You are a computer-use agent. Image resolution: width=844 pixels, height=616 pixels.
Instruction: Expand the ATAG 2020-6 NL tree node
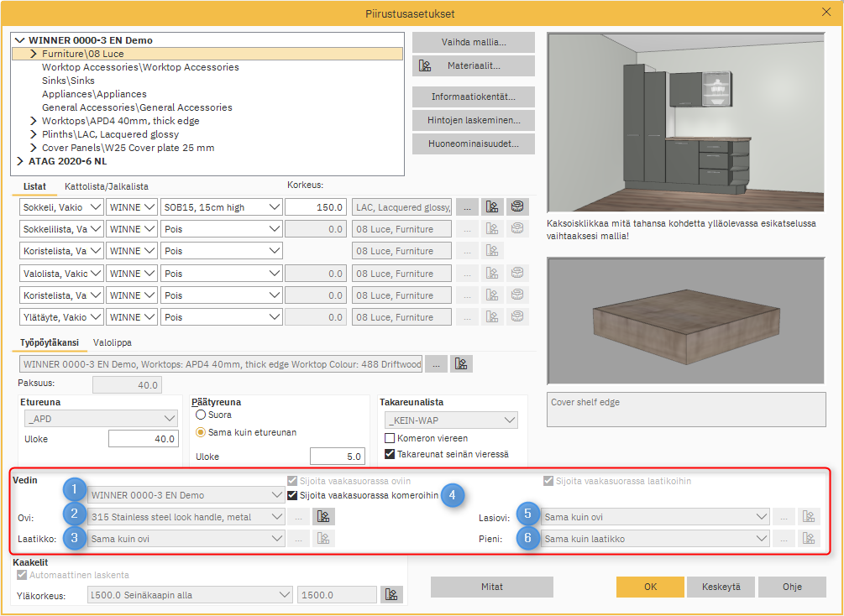tap(20, 161)
